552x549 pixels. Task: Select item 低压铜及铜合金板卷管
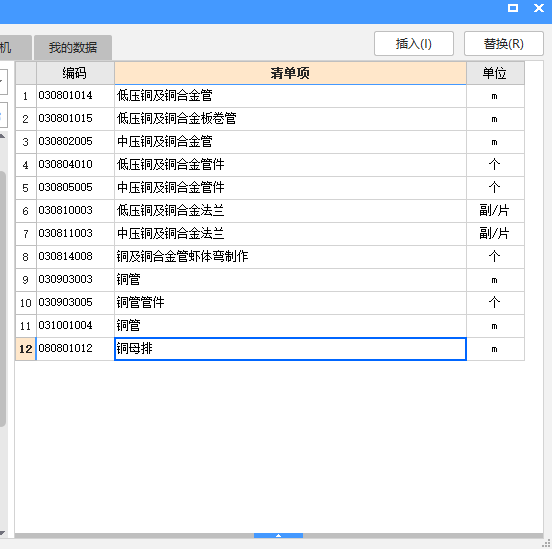tap(176, 118)
